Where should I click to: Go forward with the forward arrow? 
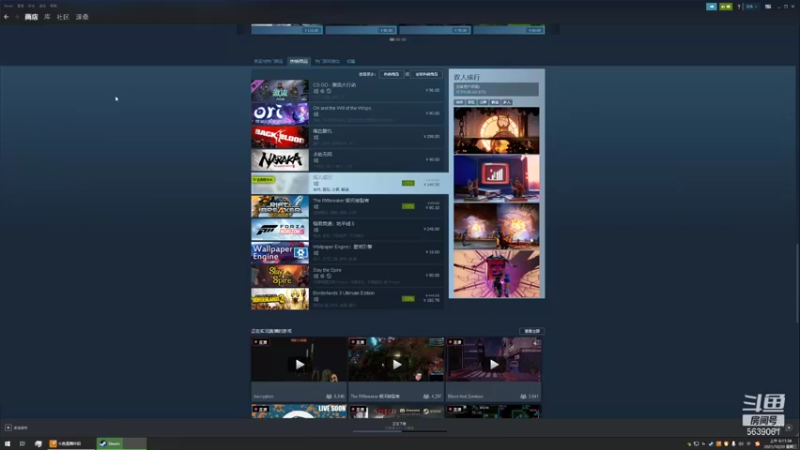coord(16,17)
